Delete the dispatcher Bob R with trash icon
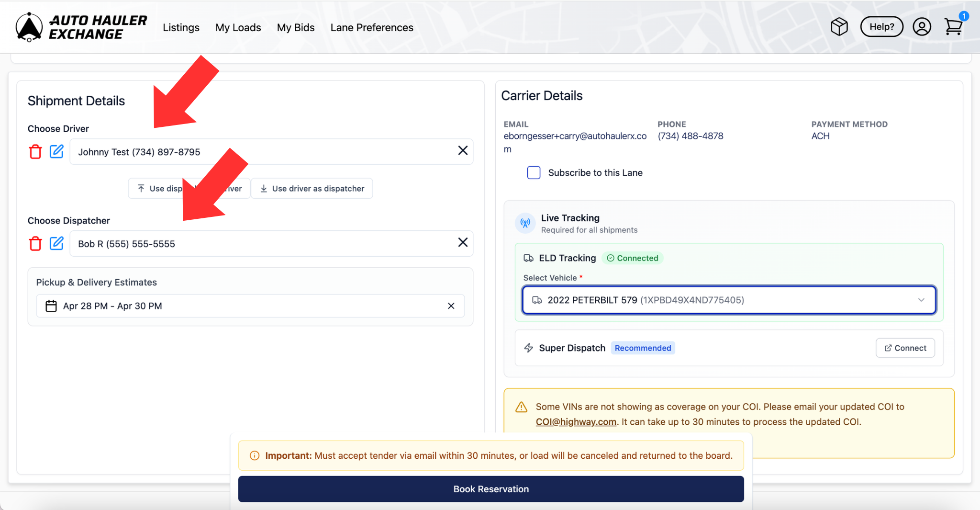 [x=35, y=244]
